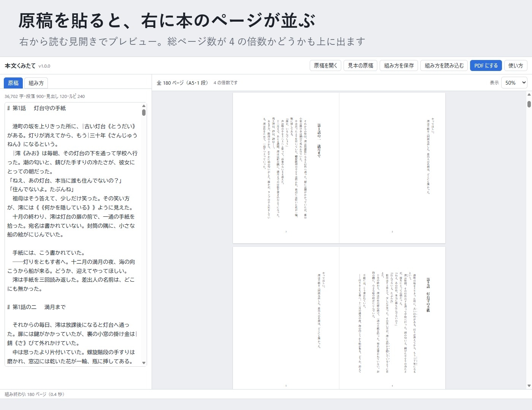Click the manuscript line 「住んでないよ。たぶんね」
Viewport: 532px width, 410px height.
click(41, 189)
